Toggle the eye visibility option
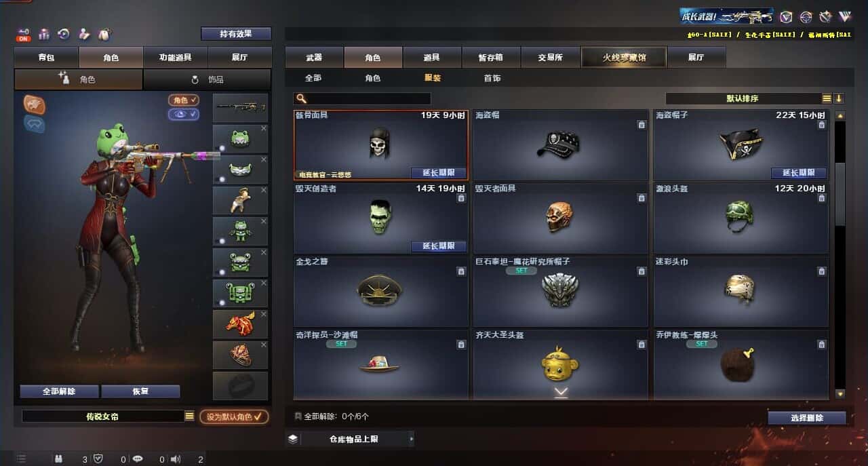The height and width of the screenshot is (466, 868). 184,115
